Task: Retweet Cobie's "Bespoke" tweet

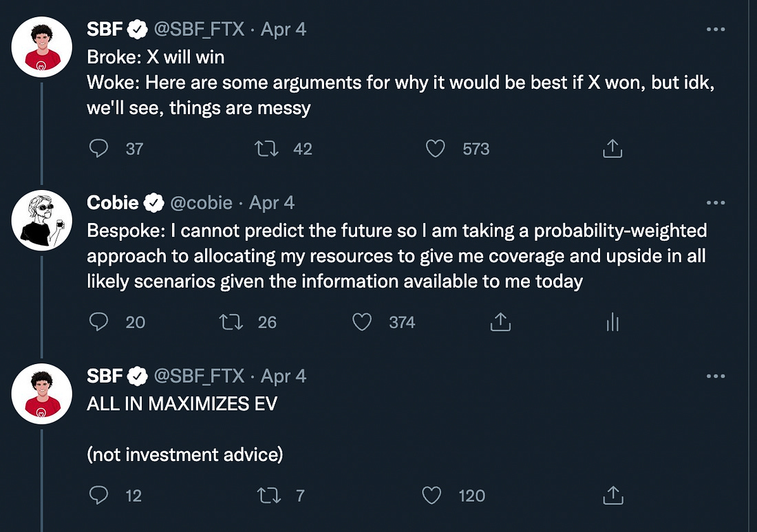Action: (x=231, y=321)
